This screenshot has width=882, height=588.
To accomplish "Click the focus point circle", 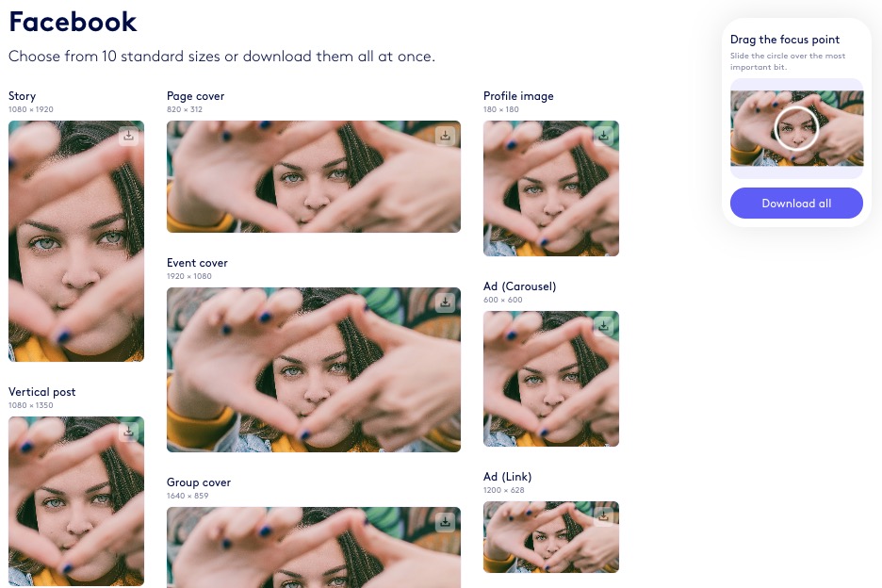I will pyautogui.click(x=796, y=128).
